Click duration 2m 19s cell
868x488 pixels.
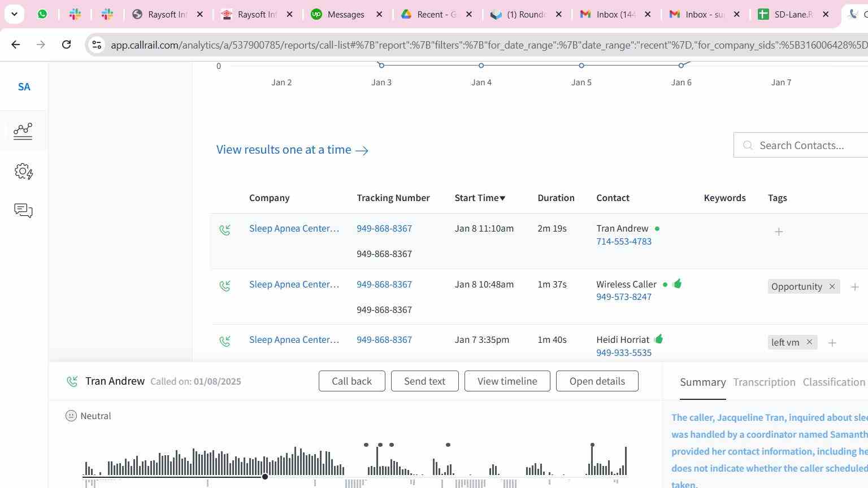(552, 228)
